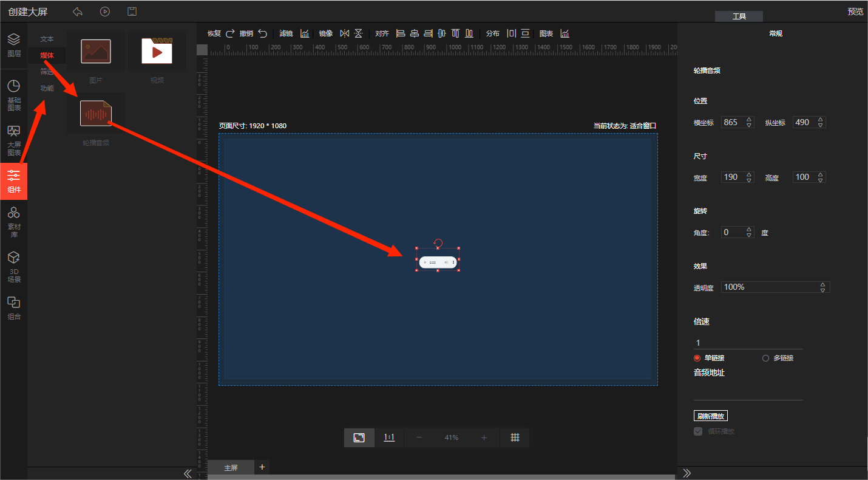Click the 音频地址 audio URL input field
The height and width of the screenshot is (480, 868).
[748, 393]
